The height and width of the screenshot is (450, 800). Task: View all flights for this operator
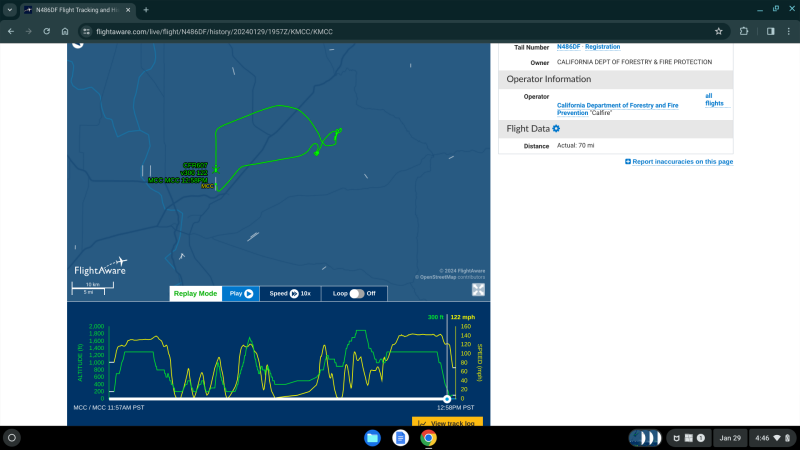[714, 99]
